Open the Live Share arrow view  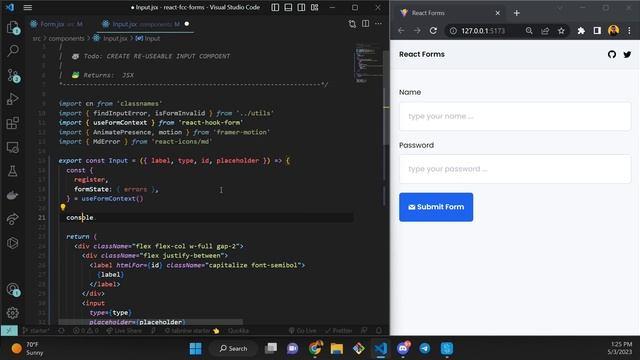tap(13, 219)
